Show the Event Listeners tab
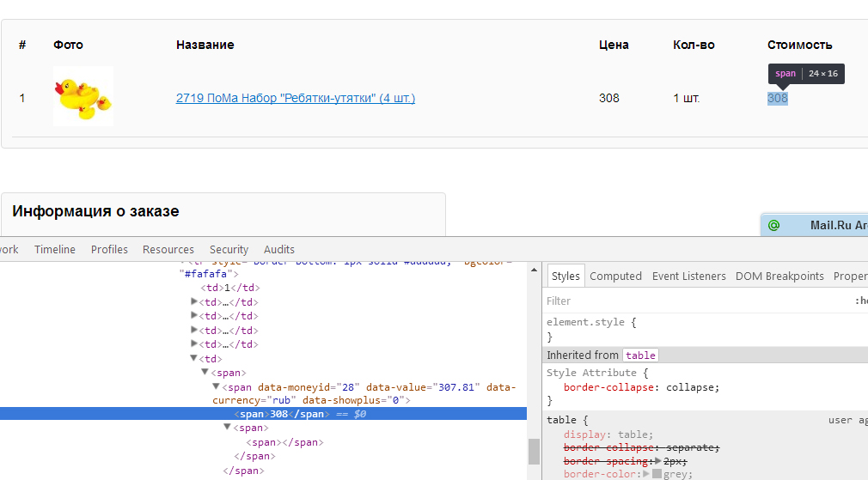 [688, 276]
